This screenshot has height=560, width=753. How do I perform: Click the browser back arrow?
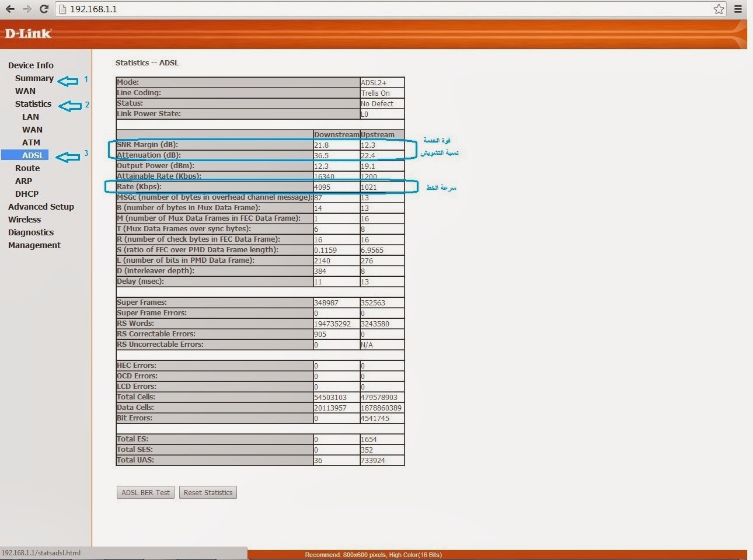[x=10, y=9]
